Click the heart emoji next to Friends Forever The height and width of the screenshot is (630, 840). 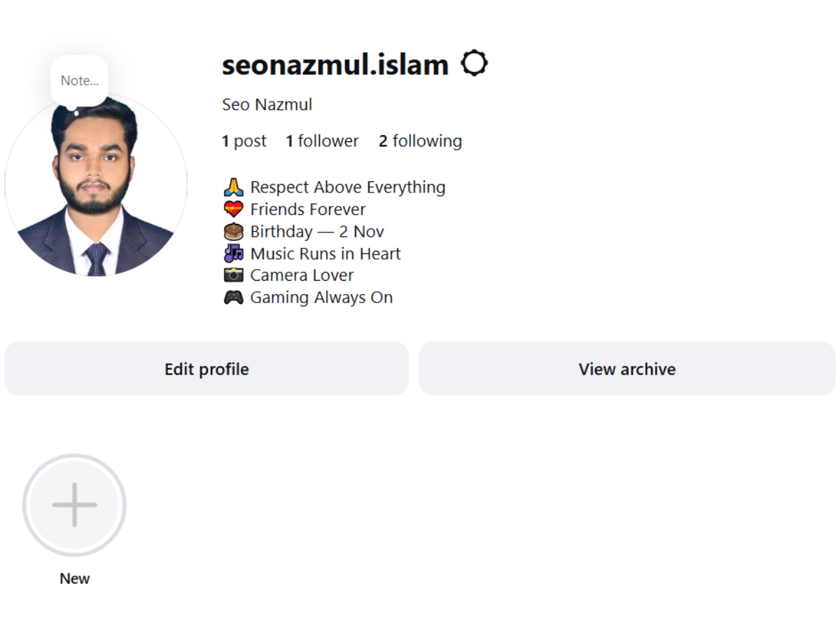click(232, 208)
